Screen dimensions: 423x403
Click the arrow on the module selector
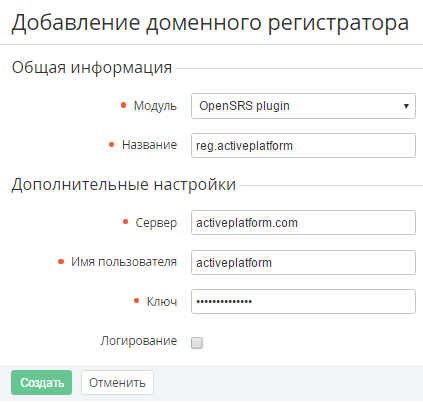(x=406, y=106)
